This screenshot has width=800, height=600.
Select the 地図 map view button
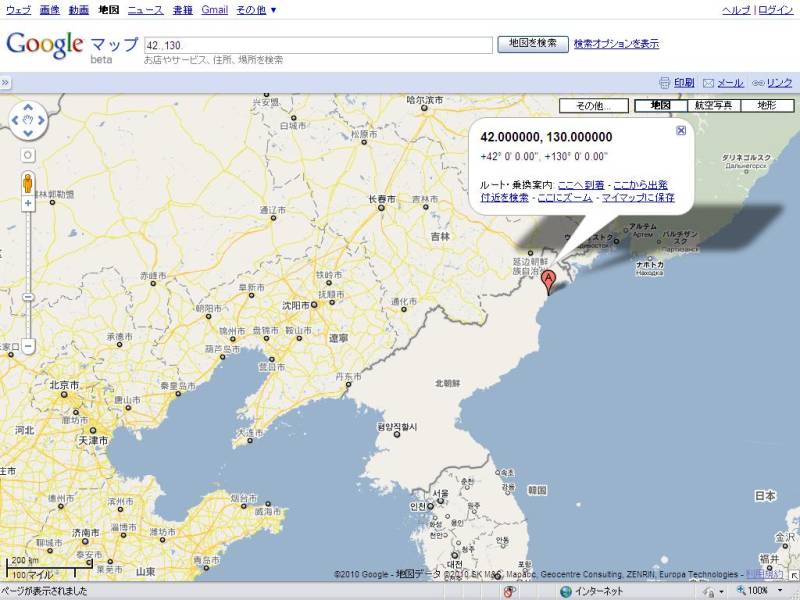(x=660, y=105)
